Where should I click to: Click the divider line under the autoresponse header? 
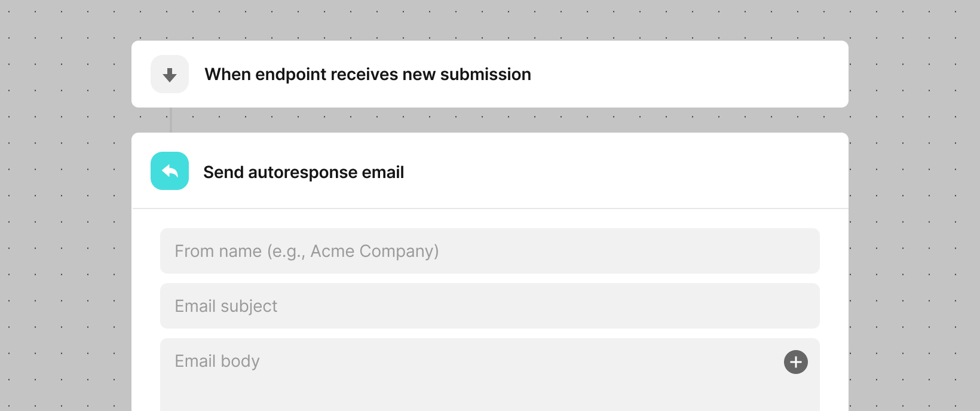[x=490, y=208]
